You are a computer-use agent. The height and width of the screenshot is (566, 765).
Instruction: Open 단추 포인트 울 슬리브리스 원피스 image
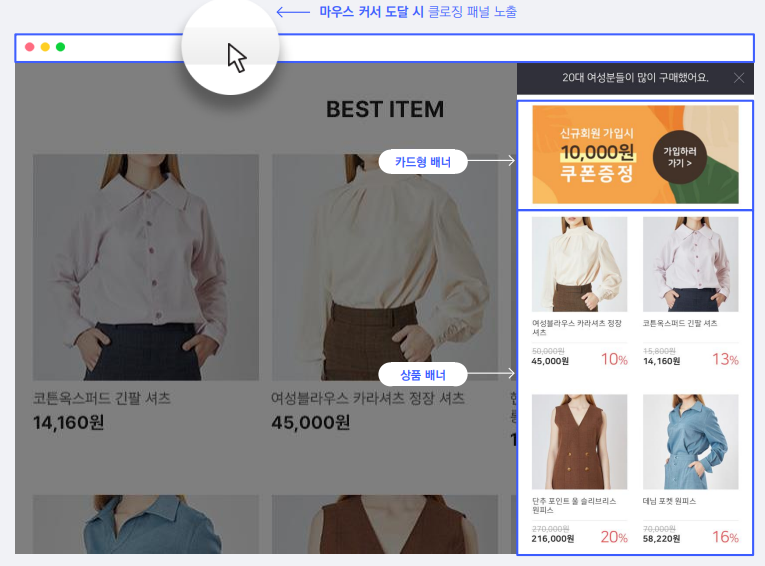pyautogui.click(x=579, y=442)
